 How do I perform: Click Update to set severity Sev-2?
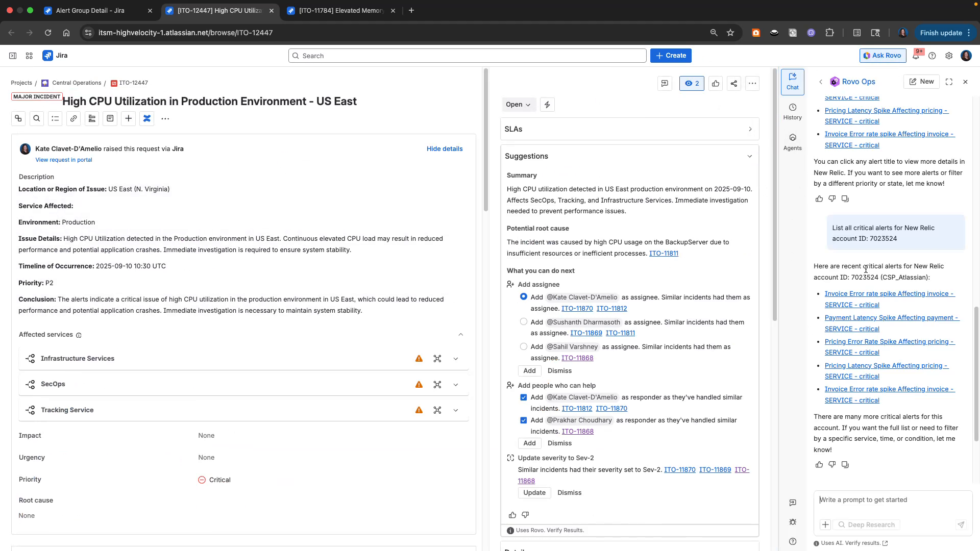coord(534,492)
